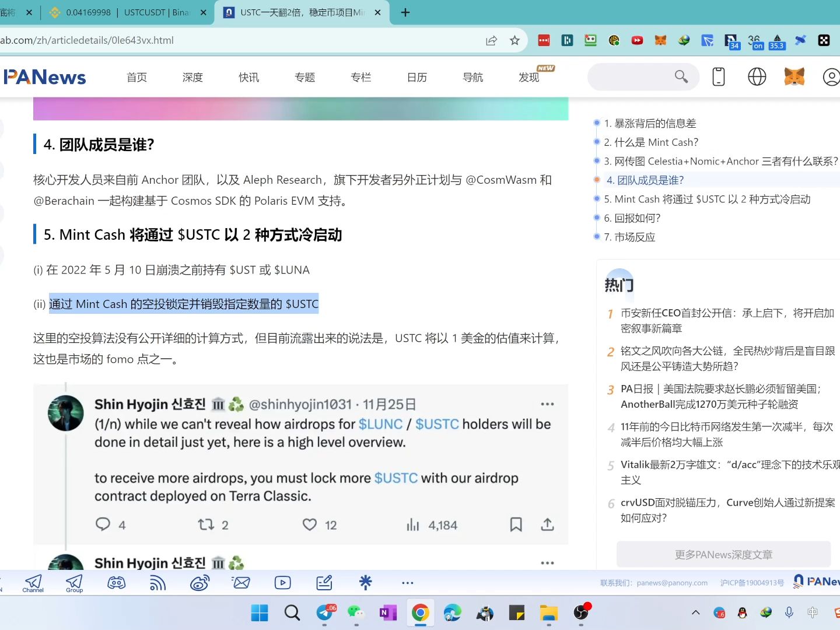This screenshot has width=840, height=630.
Task: Like the Shin Hyojin tweet heart icon
Action: [310, 524]
